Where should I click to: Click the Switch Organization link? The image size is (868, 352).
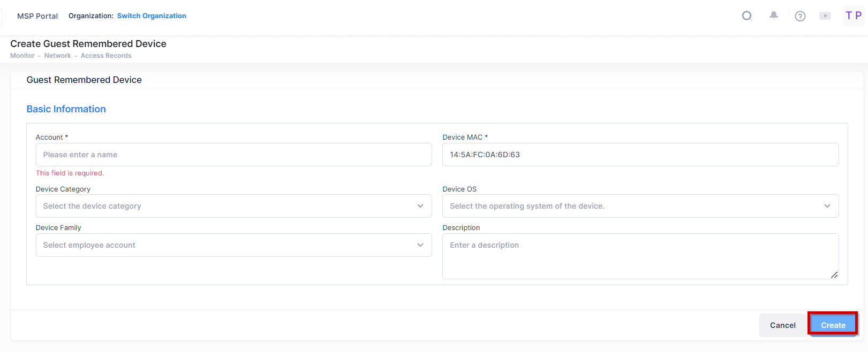tap(152, 16)
